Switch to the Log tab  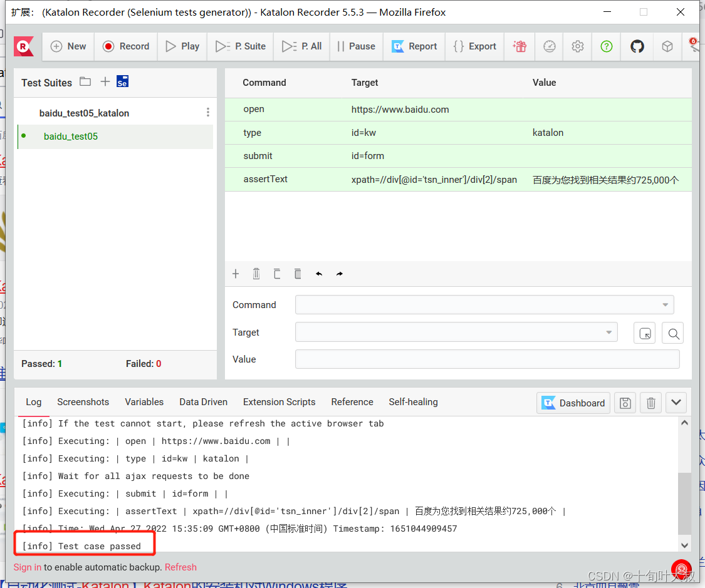34,402
